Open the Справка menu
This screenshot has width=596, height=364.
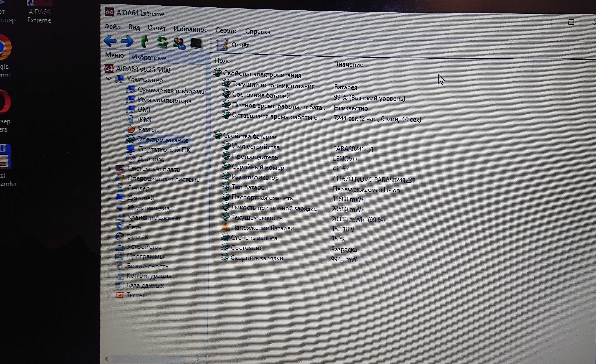258,32
